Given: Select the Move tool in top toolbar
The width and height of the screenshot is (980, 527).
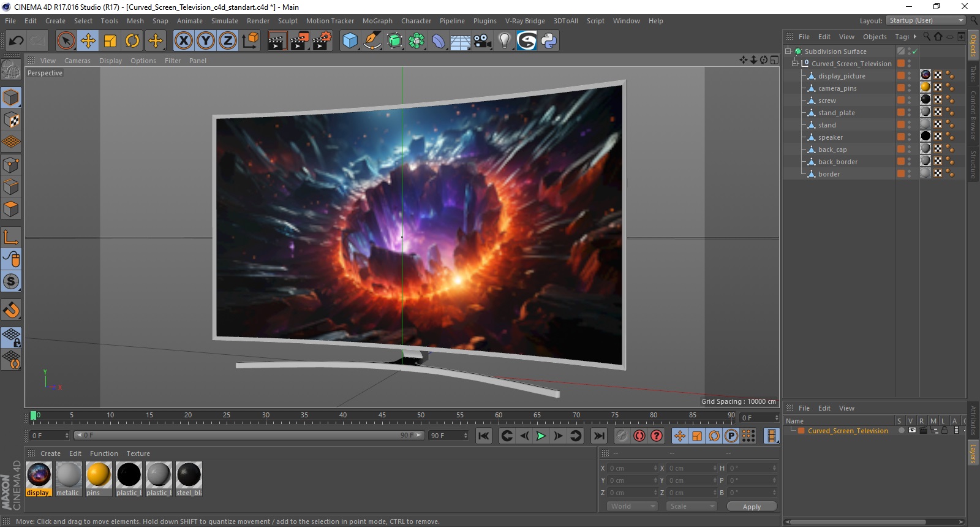Looking at the screenshot, I should [88, 41].
